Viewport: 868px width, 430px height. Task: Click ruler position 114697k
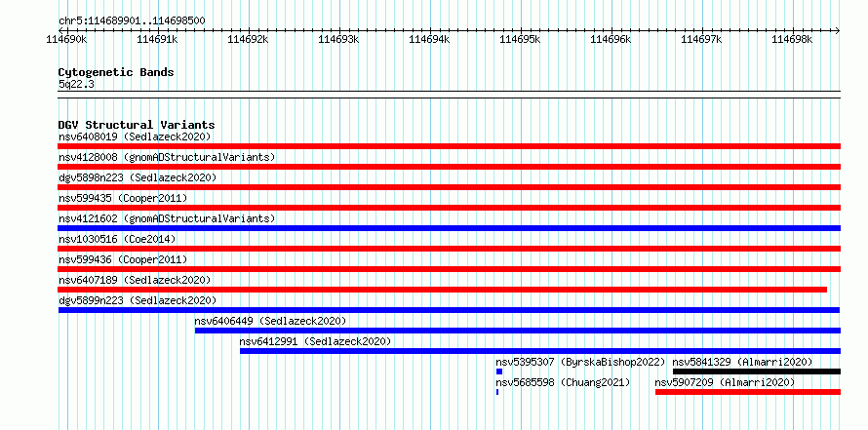(x=702, y=39)
